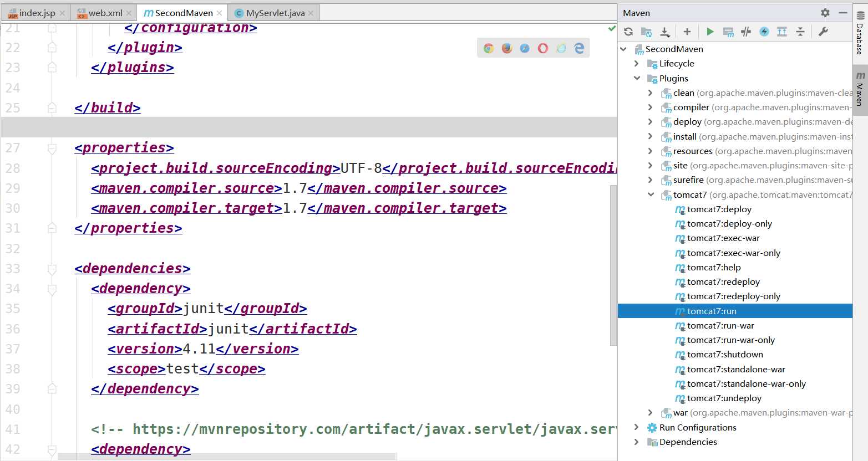
Task: Close the index.jsp tab
Action: [x=62, y=13]
